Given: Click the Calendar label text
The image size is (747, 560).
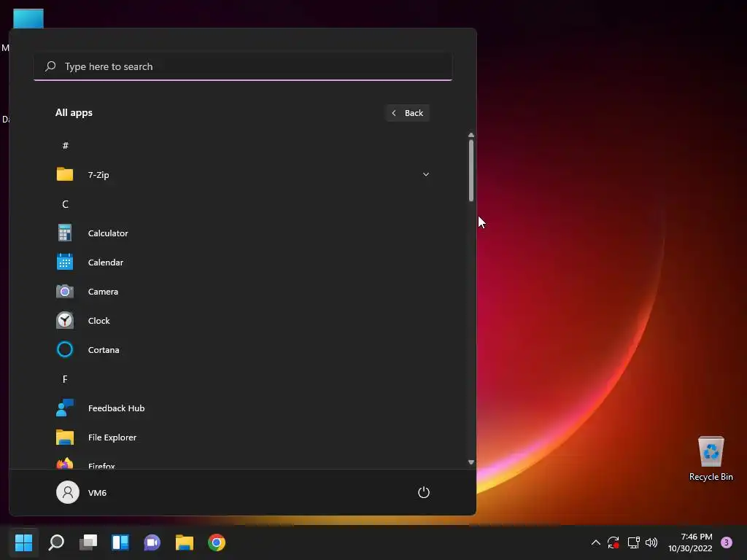Looking at the screenshot, I should click(x=106, y=262).
